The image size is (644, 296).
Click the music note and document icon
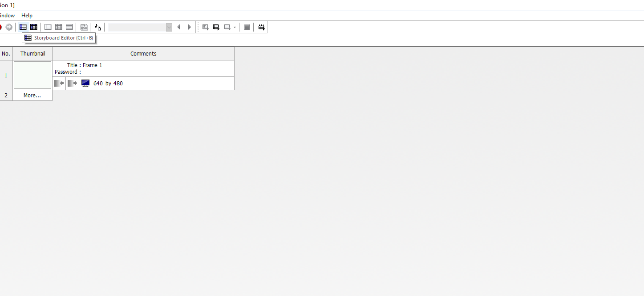[98, 27]
